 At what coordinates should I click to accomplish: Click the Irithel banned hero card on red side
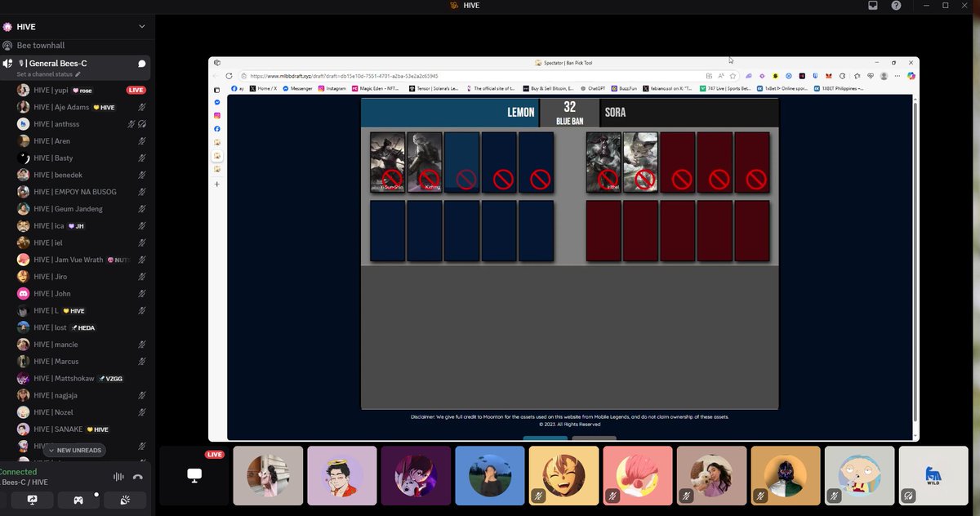[x=604, y=162]
